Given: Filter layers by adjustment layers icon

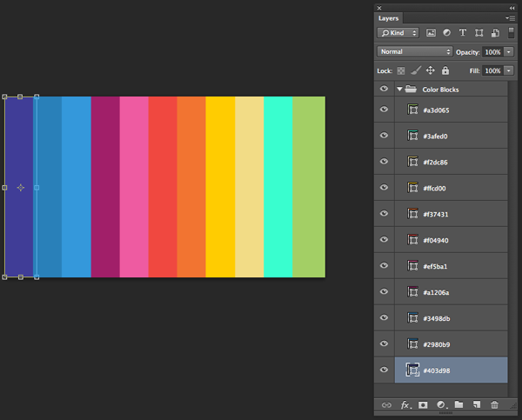Looking at the screenshot, I should pos(447,33).
